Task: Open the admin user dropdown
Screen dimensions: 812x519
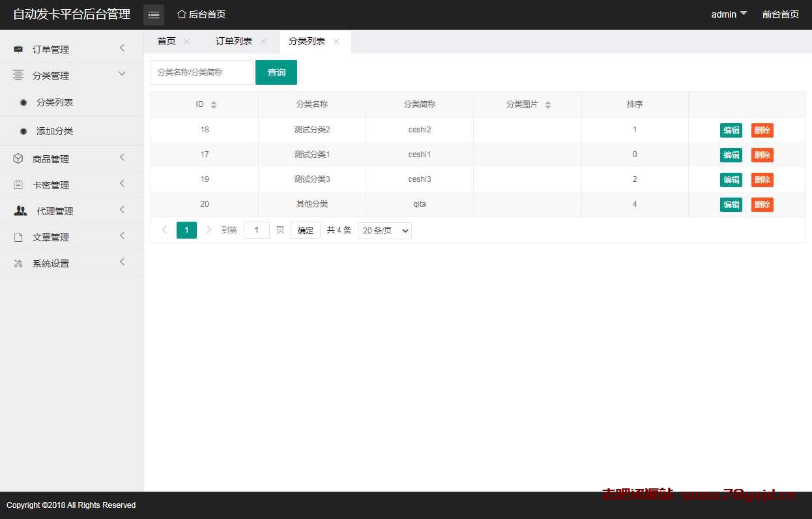Action: tap(729, 14)
